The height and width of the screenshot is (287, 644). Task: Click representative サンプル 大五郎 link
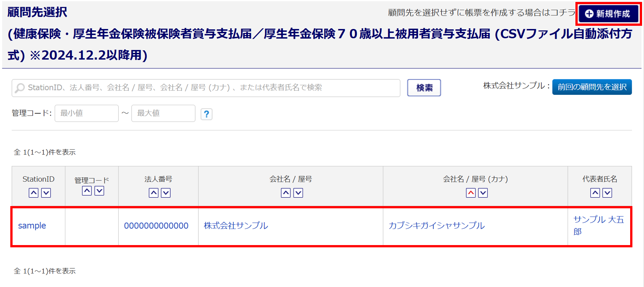point(599,225)
